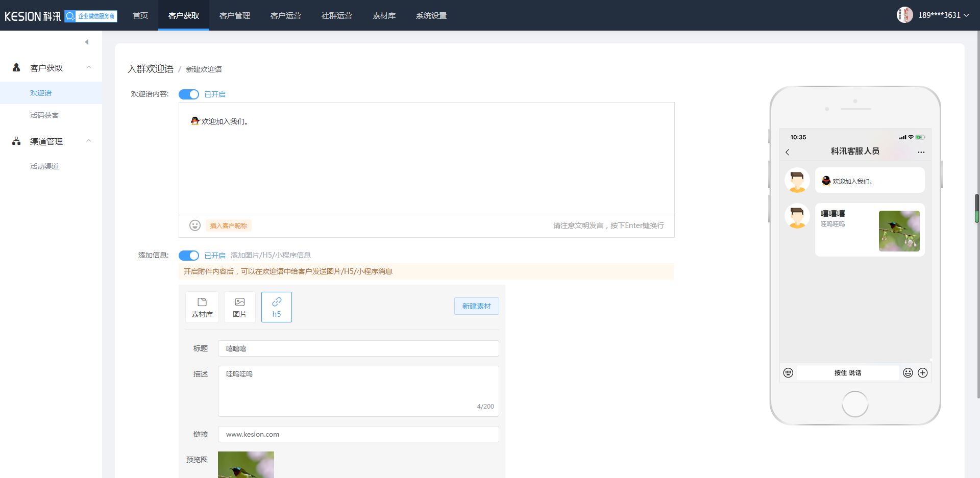980x478 pixels.
Task: Click the 按住 说话 button in preview
Action: [x=848, y=373]
